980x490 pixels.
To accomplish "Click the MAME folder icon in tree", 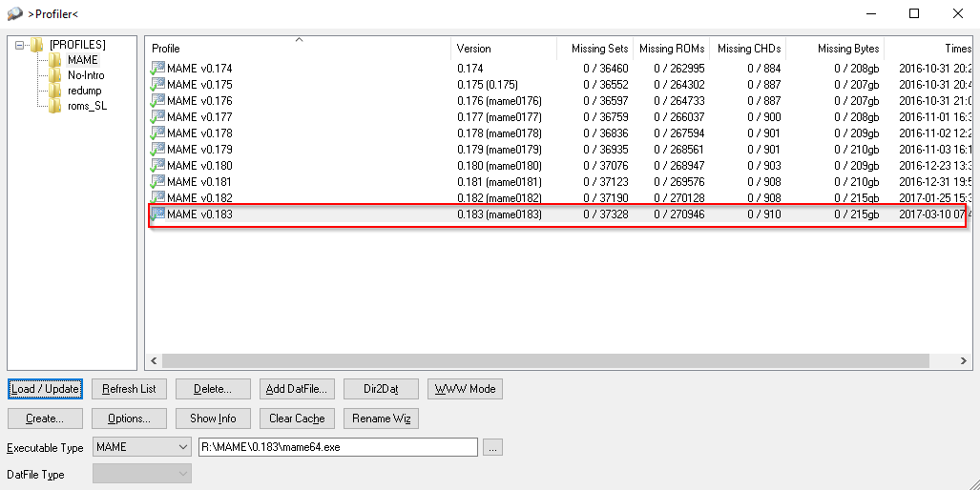I will 55,60.
